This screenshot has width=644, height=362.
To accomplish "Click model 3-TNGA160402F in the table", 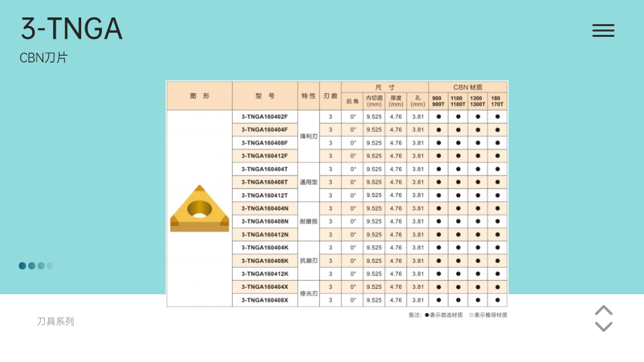I will [264, 117].
